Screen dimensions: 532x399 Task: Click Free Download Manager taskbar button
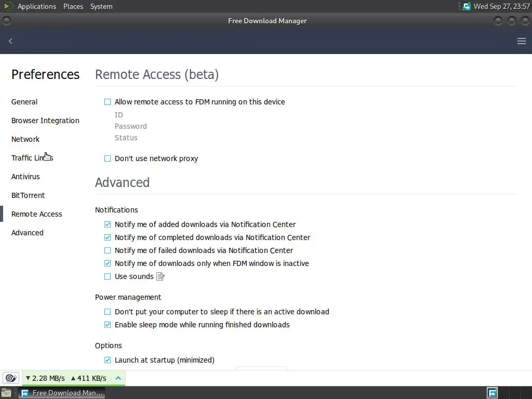(62, 393)
